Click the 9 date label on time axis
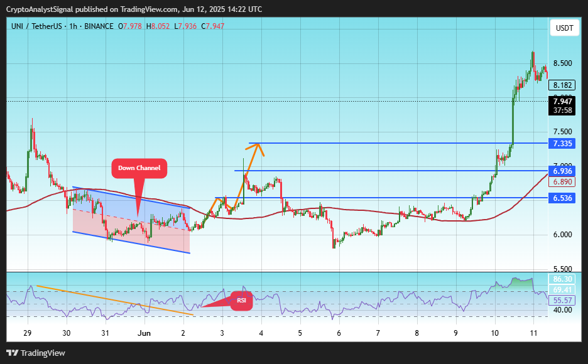 455,333
